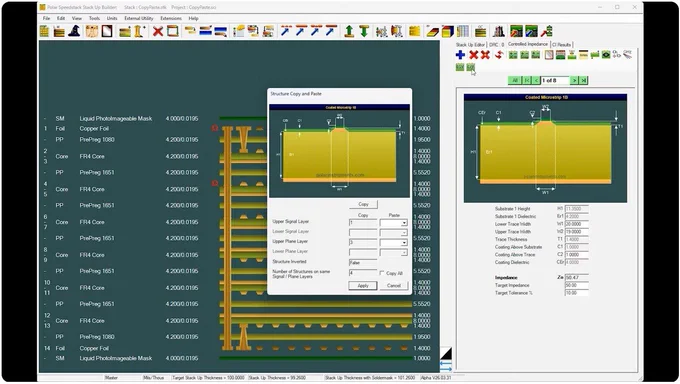The width and height of the screenshot is (680, 384).
Task: Click the structure copy icon under the cursor
Action: point(471,67)
